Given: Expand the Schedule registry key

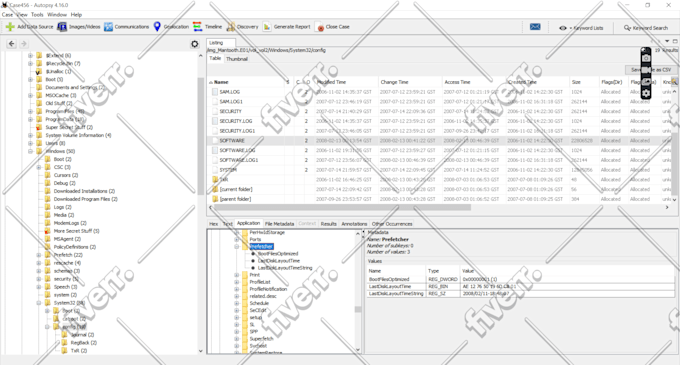Looking at the screenshot, I should coord(237,303).
